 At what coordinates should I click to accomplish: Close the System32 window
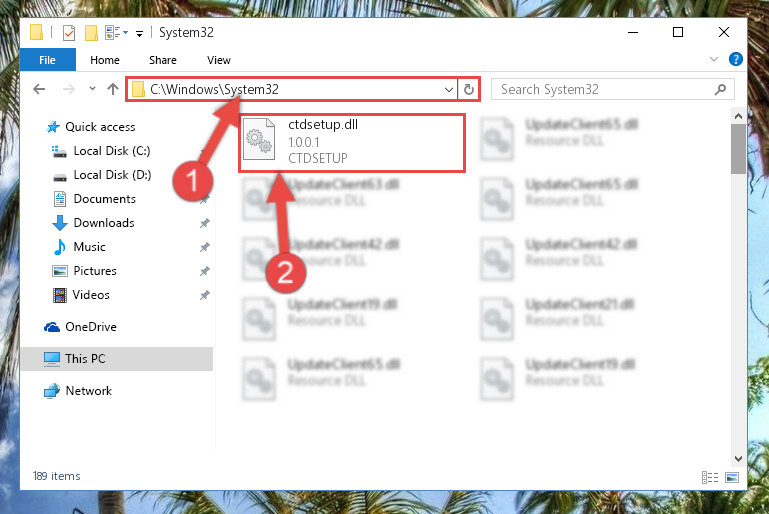[724, 32]
